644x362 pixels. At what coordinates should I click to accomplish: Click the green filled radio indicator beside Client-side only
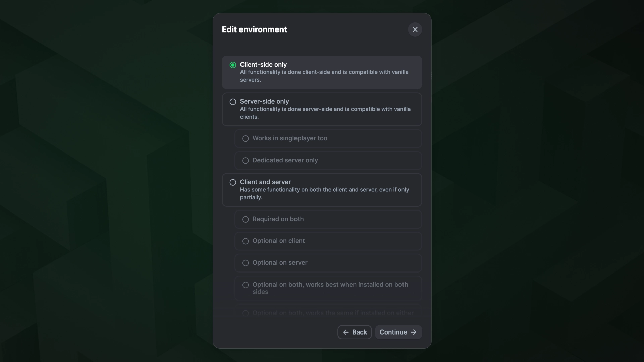tap(232, 65)
